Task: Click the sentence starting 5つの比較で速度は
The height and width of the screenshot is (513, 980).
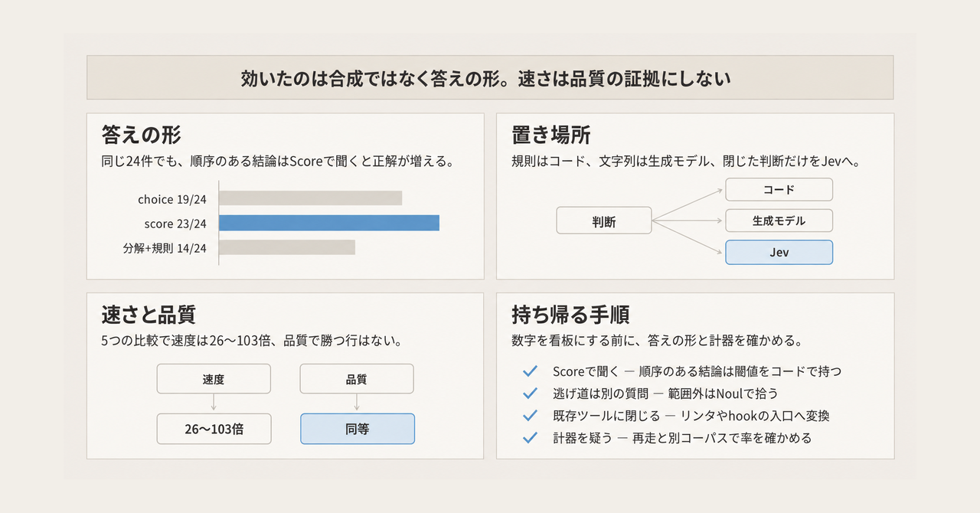Action: [x=252, y=341]
